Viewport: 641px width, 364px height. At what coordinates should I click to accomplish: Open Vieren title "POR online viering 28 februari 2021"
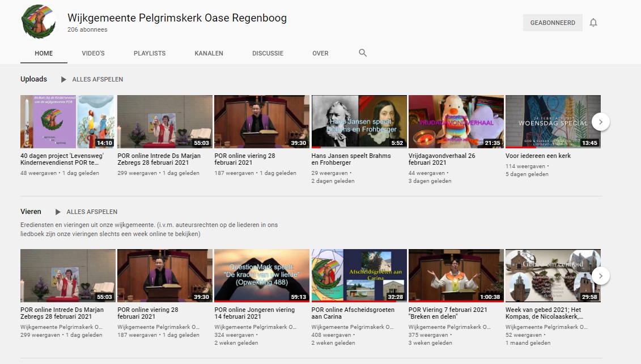point(148,313)
